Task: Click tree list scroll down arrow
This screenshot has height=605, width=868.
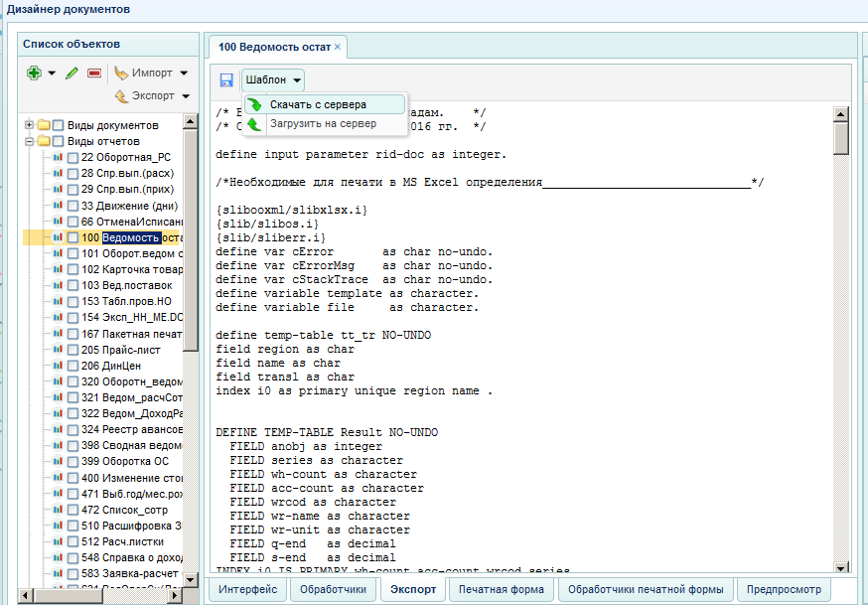Action: (x=190, y=580)
